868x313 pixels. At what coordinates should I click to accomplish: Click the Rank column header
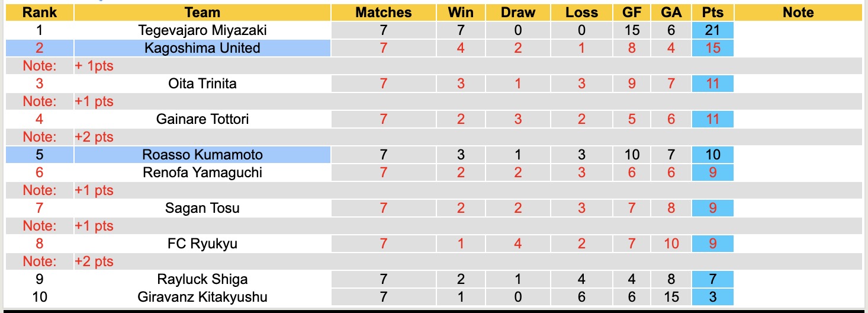tap(39, 12)
